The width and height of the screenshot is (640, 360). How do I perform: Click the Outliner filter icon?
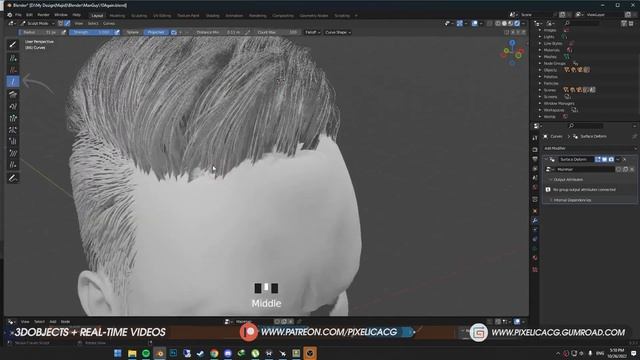coord(624,24)
